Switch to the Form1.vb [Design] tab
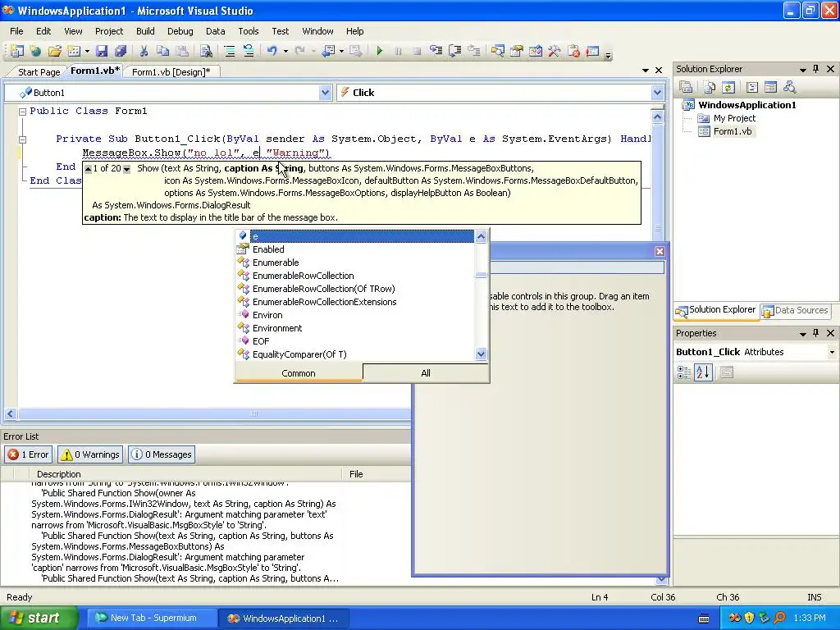Viewport: 840px width, 630px height. (x=171, y=72)
